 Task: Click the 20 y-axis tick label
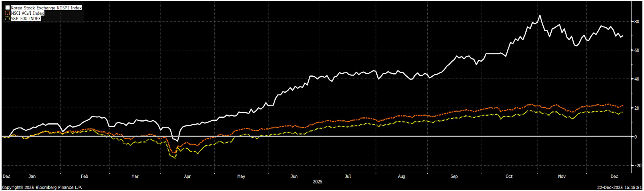(637, 108)
